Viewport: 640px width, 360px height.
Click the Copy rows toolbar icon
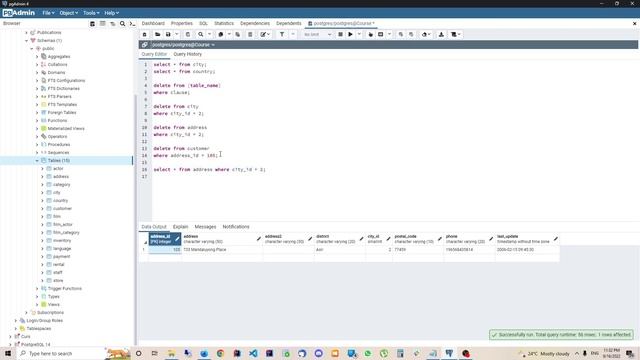tap(221, 35)
